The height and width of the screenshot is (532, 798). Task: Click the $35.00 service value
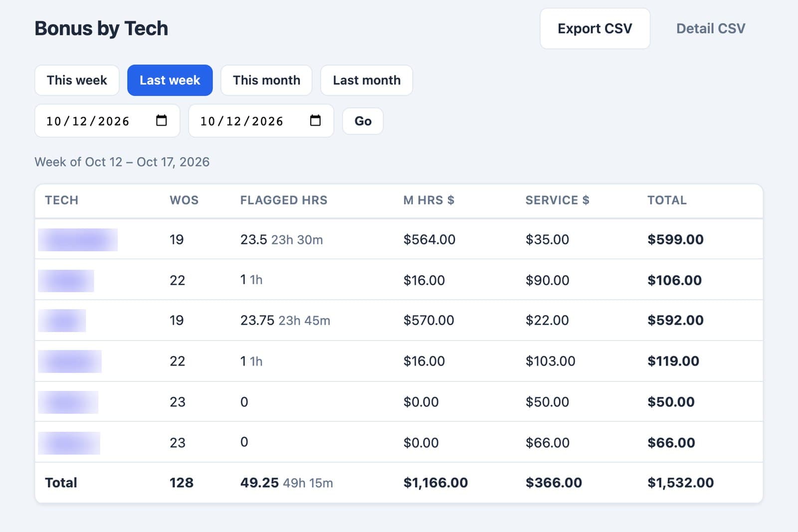point(547,240)
